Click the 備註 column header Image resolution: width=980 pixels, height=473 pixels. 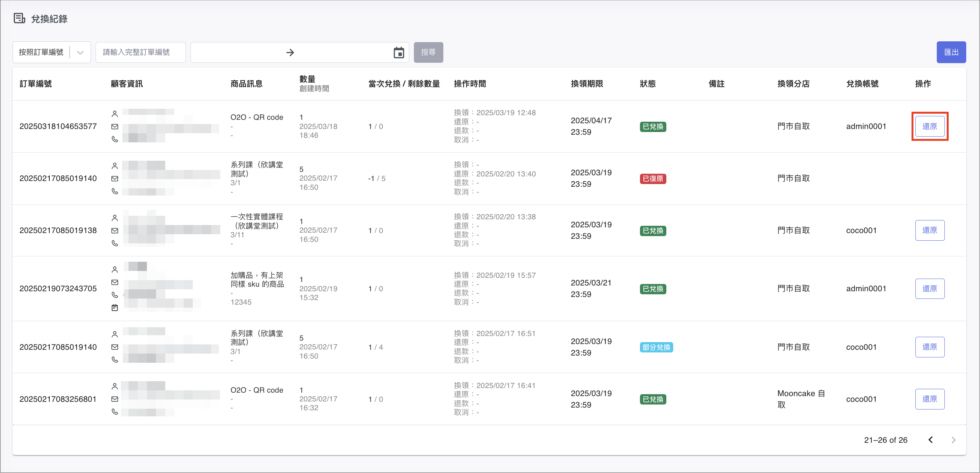click(716, 84)
